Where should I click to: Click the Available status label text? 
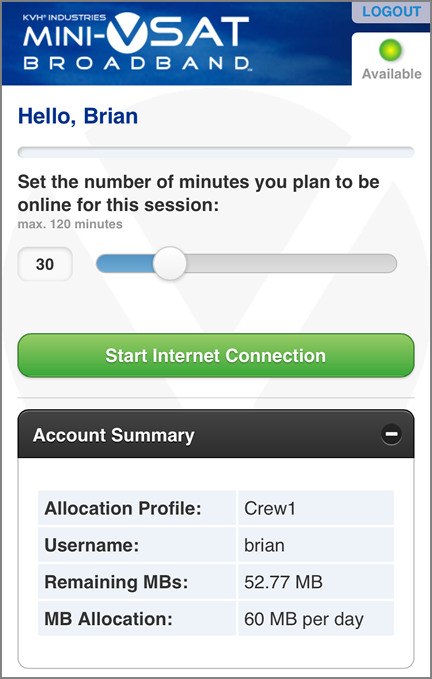(x=391, y=74)
